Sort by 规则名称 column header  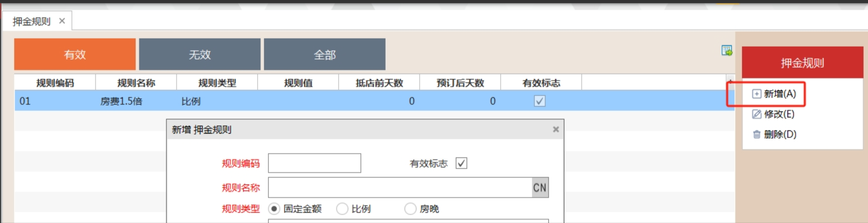point(136,83)
